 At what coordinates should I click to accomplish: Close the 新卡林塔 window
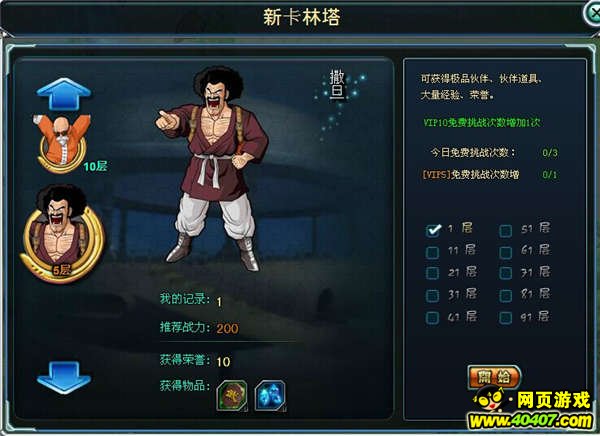click(x=592, y=13)
